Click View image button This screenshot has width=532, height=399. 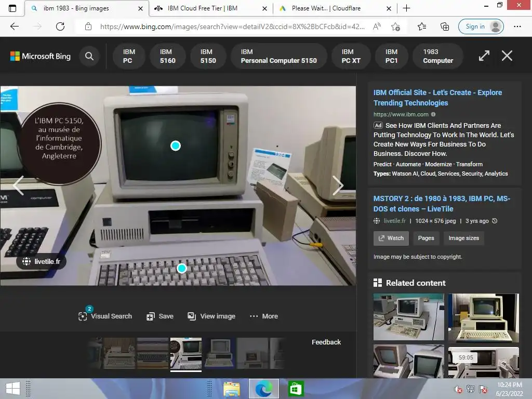[211, 316]
